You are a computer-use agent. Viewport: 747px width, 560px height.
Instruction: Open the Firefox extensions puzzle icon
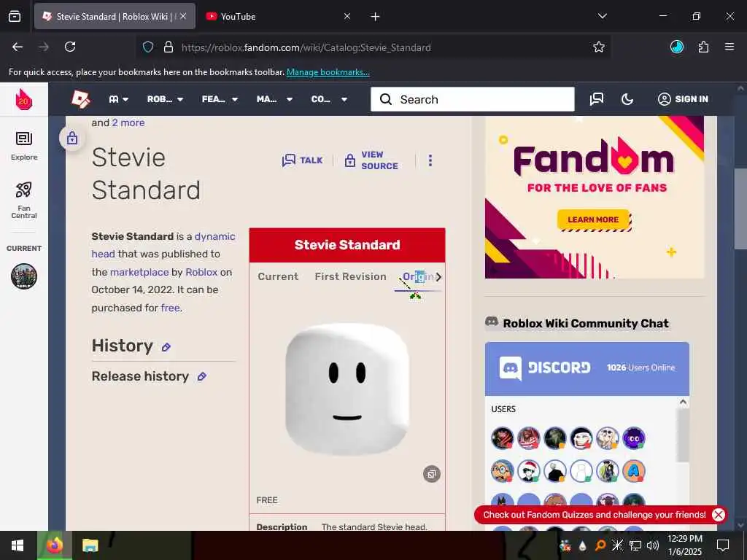[x=704, y=47]
